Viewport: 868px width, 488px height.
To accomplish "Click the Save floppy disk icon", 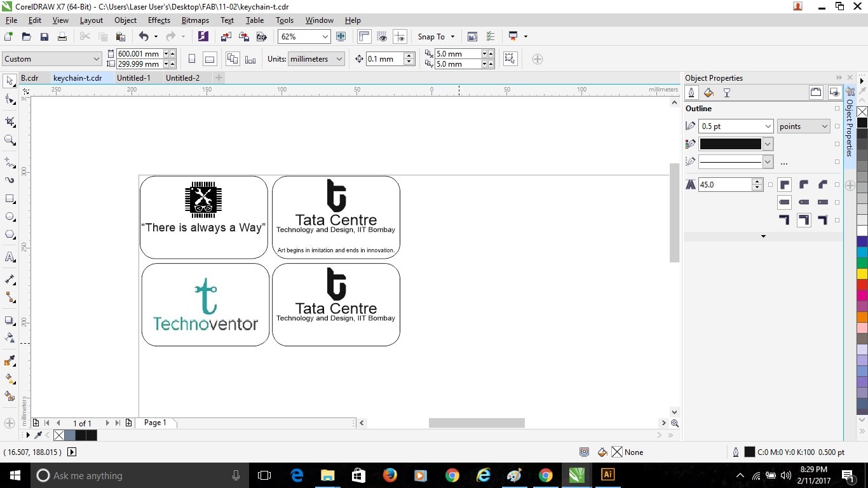I will [x=44, y=37].
